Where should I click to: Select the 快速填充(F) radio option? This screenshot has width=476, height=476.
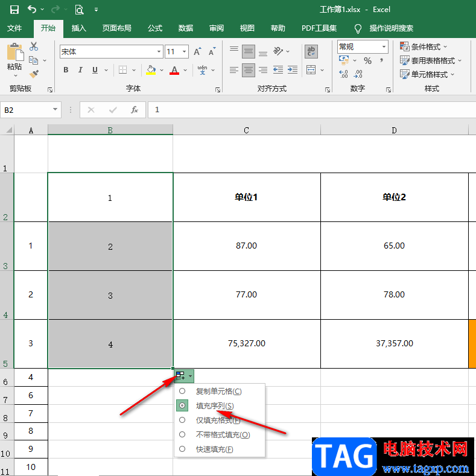tap(182, 449)
